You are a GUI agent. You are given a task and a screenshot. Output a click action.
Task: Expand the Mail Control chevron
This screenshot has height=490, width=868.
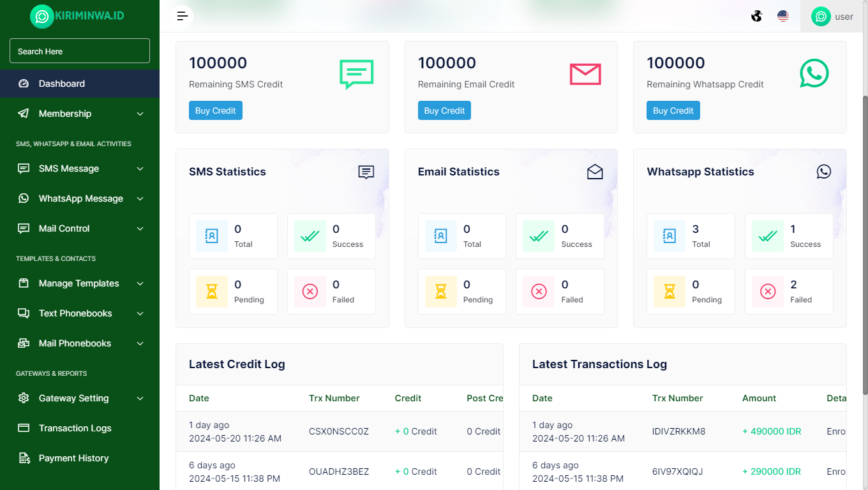point(140,228)
